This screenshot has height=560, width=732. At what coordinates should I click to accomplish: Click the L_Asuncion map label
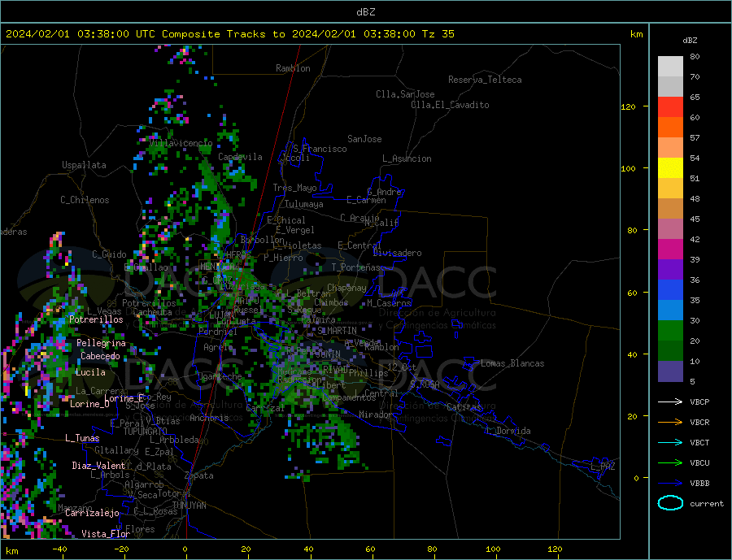407,158
